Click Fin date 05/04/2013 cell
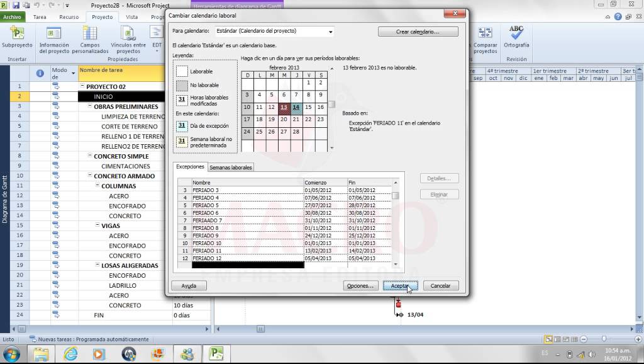The image size is (644, 364). (369, 258)
